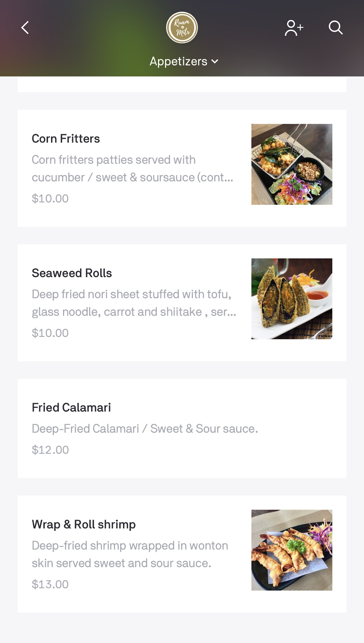Open the Wrap & Roll shrimp title
Viewport: 364px width, 643px height.
(84, 524)
